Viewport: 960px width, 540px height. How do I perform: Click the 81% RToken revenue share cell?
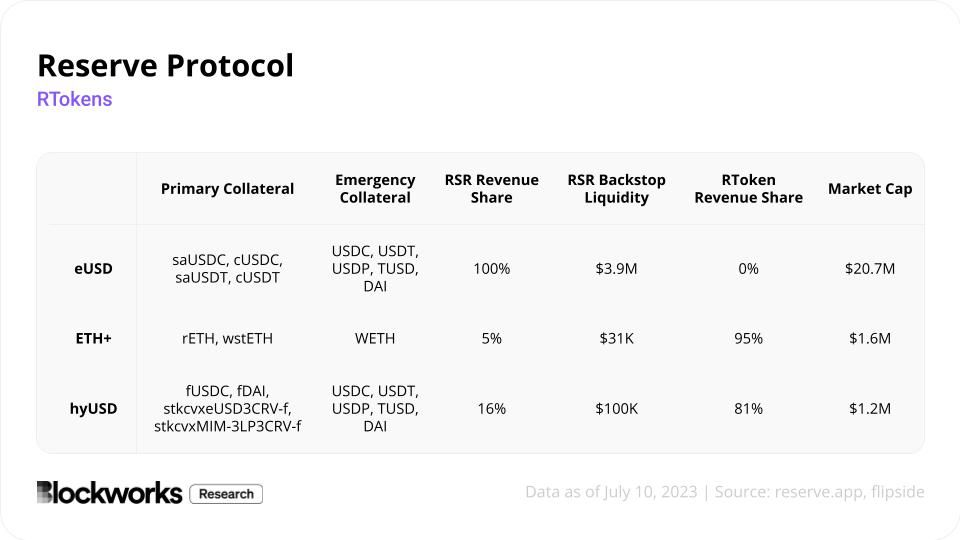coord(748,408)
